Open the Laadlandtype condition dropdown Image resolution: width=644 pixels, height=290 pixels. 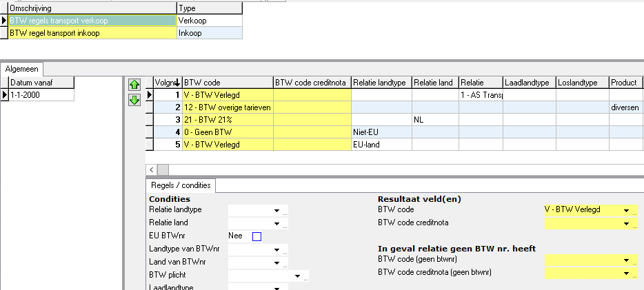276,288
